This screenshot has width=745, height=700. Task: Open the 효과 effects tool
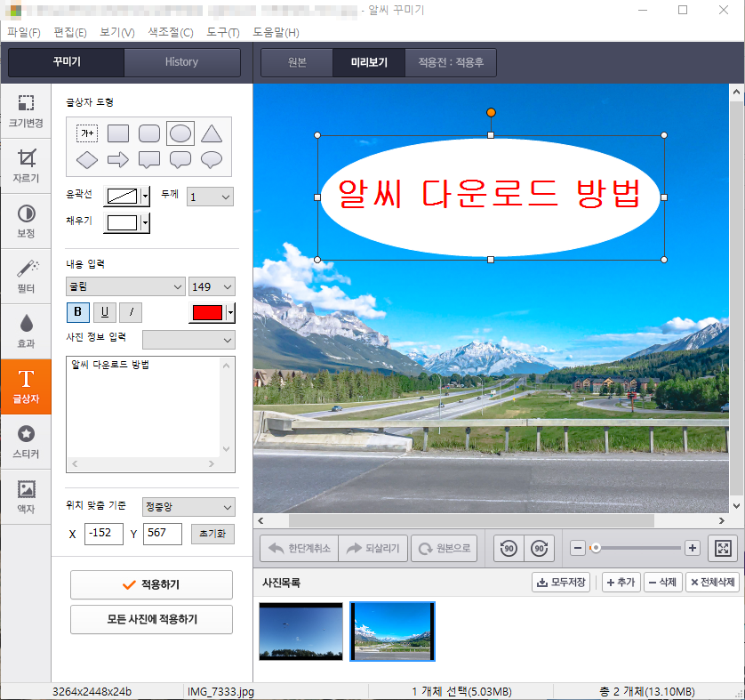click(x=26, y=332)
